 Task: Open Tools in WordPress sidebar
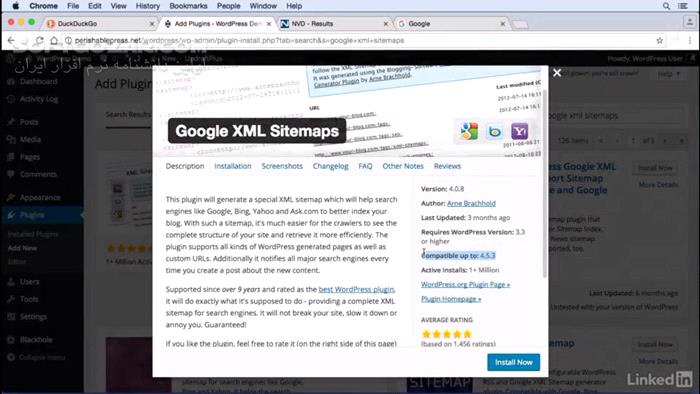(x=29, y=299)
